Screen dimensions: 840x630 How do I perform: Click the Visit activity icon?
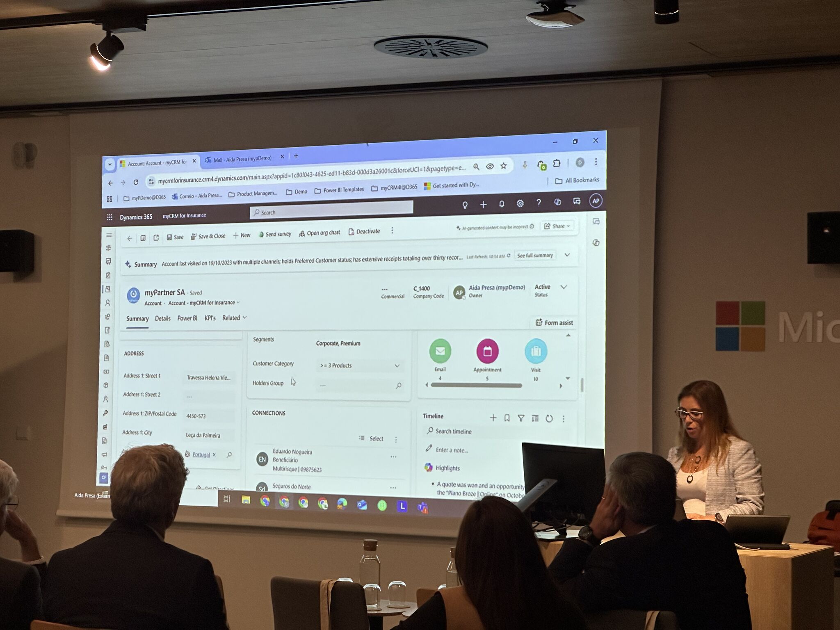(x=536, y=352)
